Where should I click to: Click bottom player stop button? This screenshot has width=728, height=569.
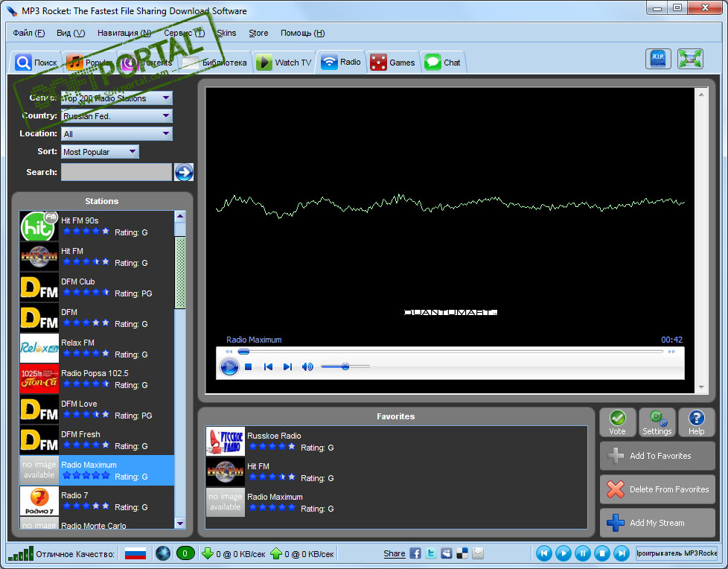click(602, 553)
